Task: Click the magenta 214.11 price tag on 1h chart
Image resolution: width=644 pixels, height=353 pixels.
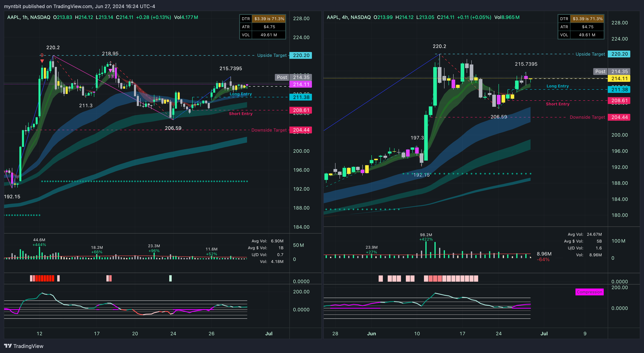Action: coord(300,84)
